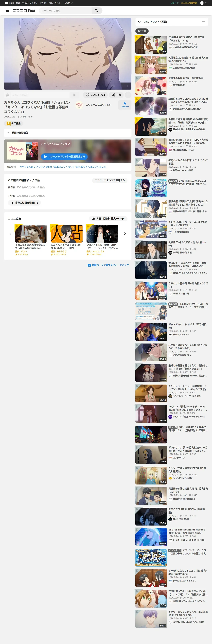Open Nアニメ in top navigation
The width and height of the screenshot is (212, 644).
(x=59, y=3)
